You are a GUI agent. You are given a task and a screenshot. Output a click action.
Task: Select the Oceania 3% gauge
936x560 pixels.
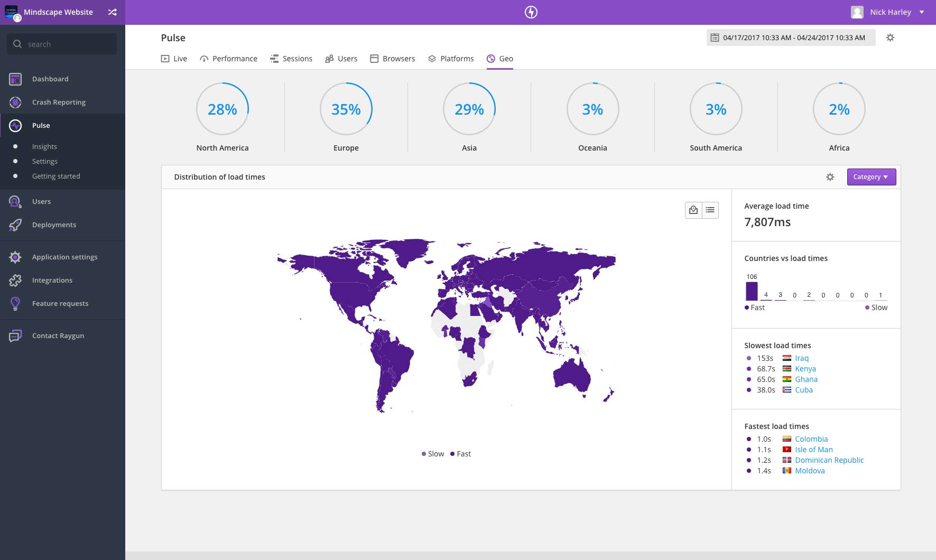592,109
